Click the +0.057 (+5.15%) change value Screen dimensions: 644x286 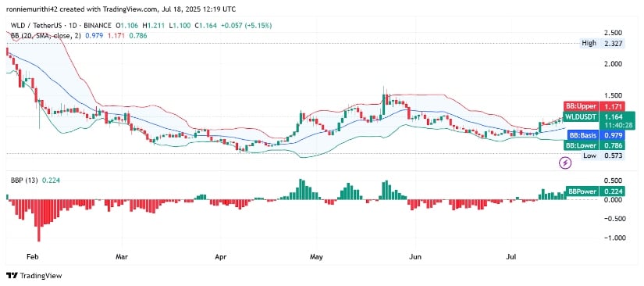click(x=247, y=26)
